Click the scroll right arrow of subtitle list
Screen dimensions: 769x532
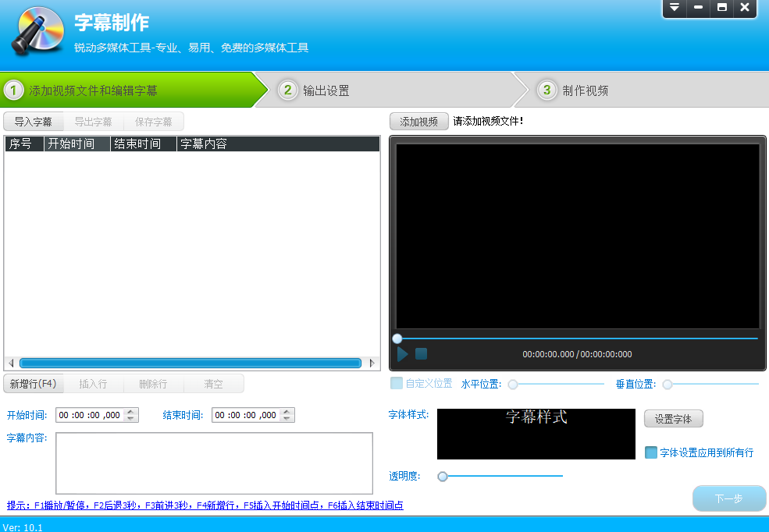click(372, 363)
